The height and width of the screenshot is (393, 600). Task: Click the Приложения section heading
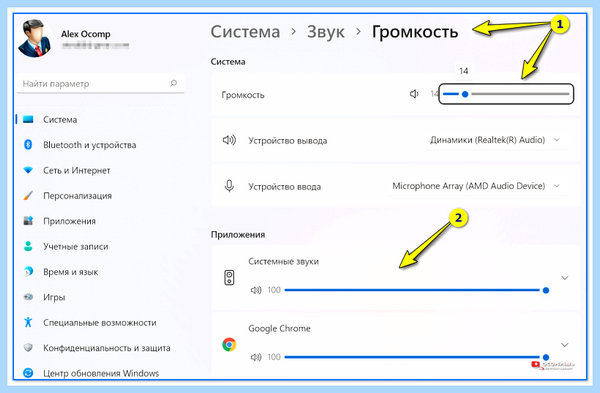click(238, 235)
